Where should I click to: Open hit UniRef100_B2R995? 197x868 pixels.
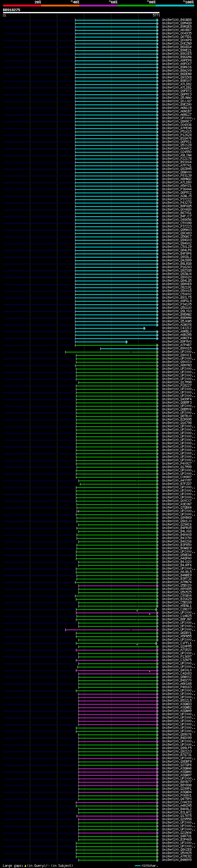(x=176, y=419)
